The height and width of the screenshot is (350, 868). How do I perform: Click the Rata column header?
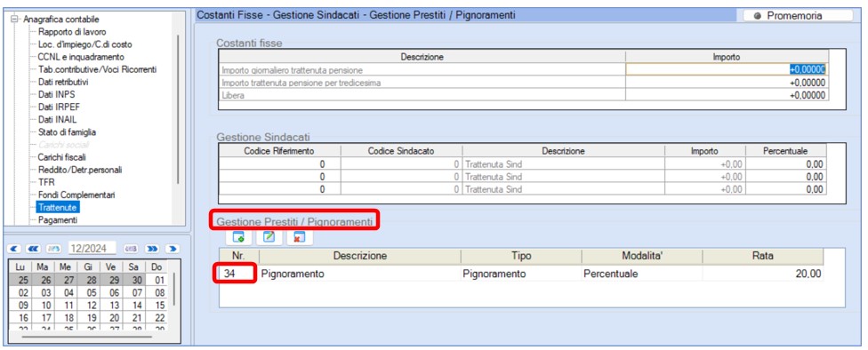[763, 256]
